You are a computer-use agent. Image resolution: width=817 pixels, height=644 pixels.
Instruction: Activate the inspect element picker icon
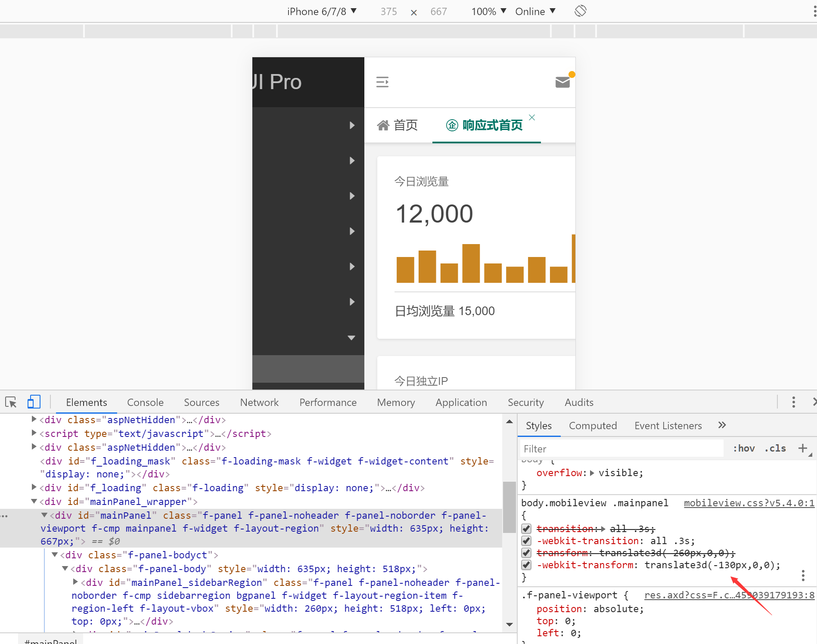[11, 402]
